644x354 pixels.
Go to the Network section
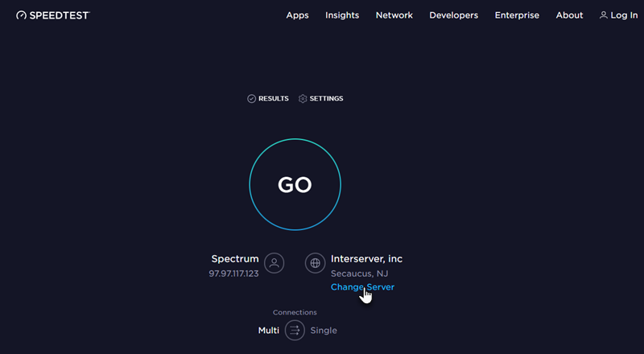point(394,15)
